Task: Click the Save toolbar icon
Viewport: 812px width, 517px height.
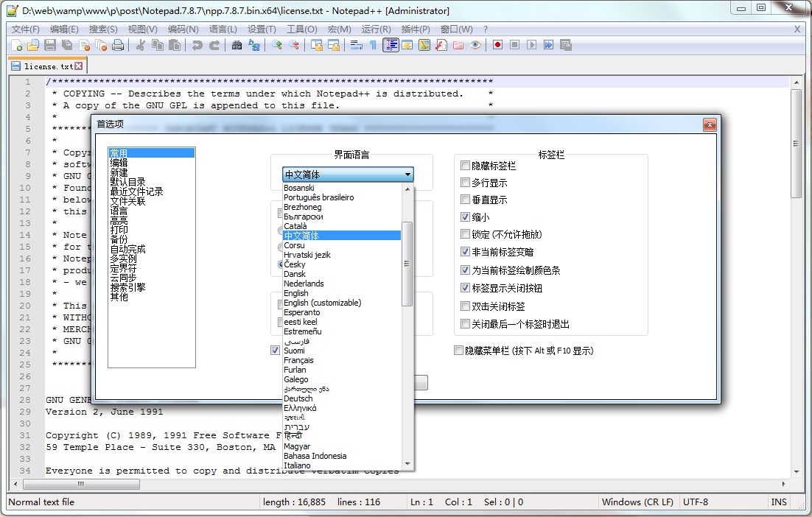Action: tap(50, 46)
